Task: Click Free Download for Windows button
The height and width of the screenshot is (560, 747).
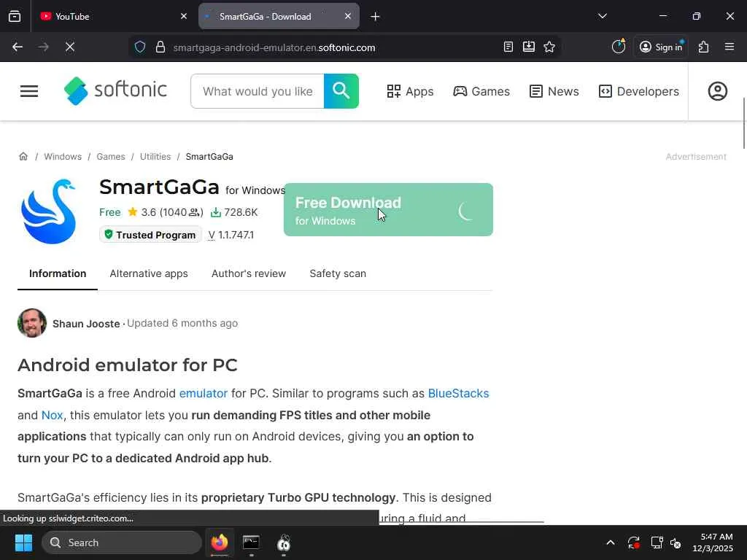Action: tap(388, 209)
